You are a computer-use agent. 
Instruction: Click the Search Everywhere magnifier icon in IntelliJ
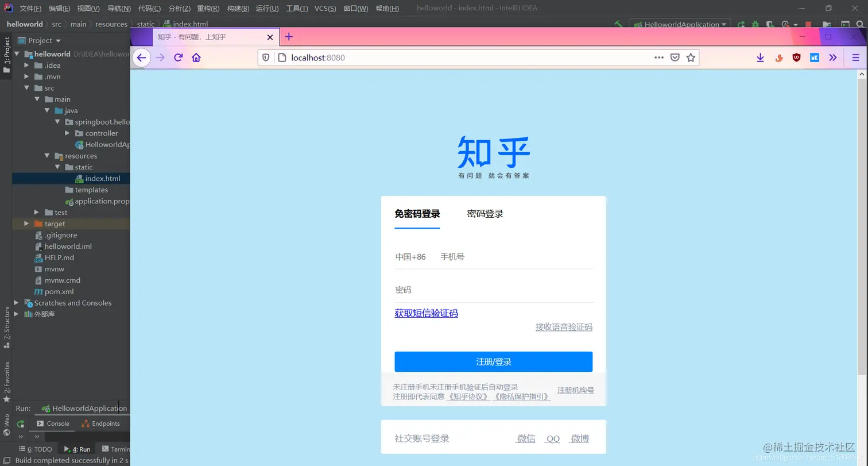pos(859,24)
